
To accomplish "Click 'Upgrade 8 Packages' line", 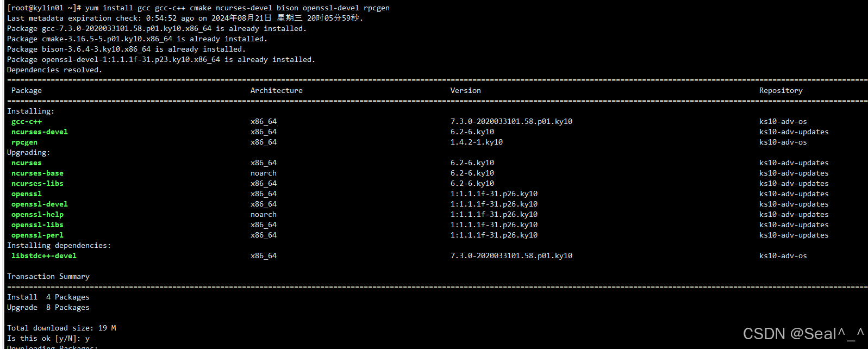I will coord(48,308).
